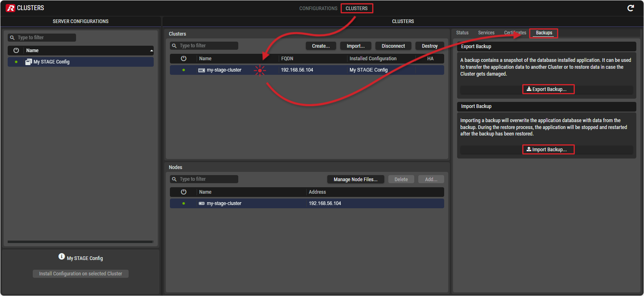Click the Create cluster button
Viewport: 644px width, 296px height.
click(x=320, y=46)
